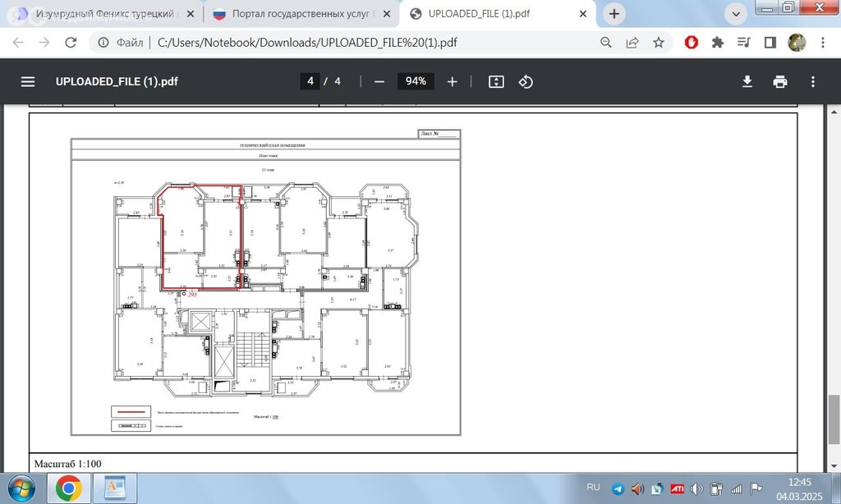Click the vertical scrollbar thumb
The width and height of the screenshot is (841, 504).
tap(834, 419)
